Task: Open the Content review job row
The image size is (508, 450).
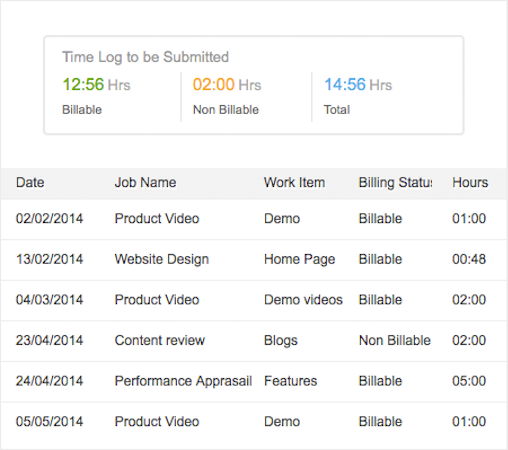Action: point(254,341)
